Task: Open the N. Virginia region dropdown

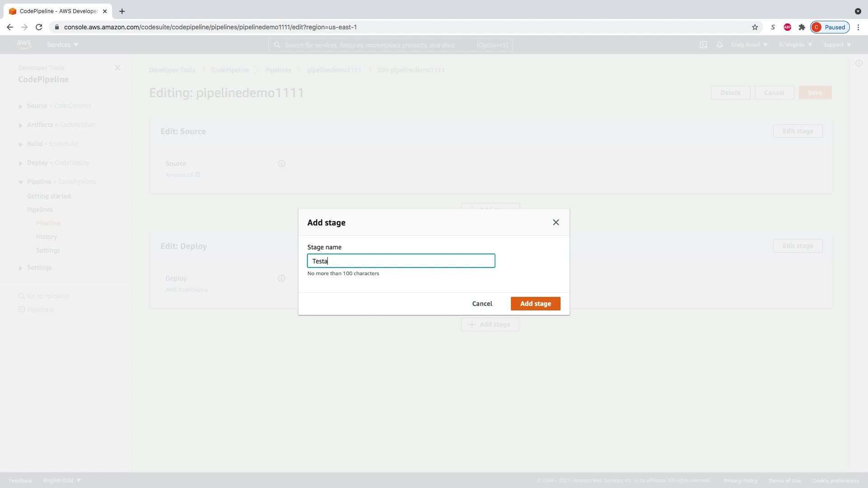Action: pos(796,45)
